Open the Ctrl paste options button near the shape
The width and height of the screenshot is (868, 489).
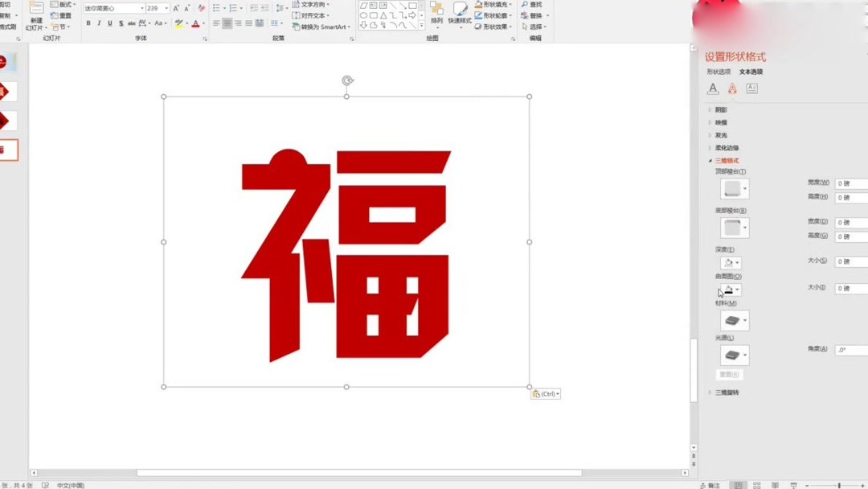(546, 393)
